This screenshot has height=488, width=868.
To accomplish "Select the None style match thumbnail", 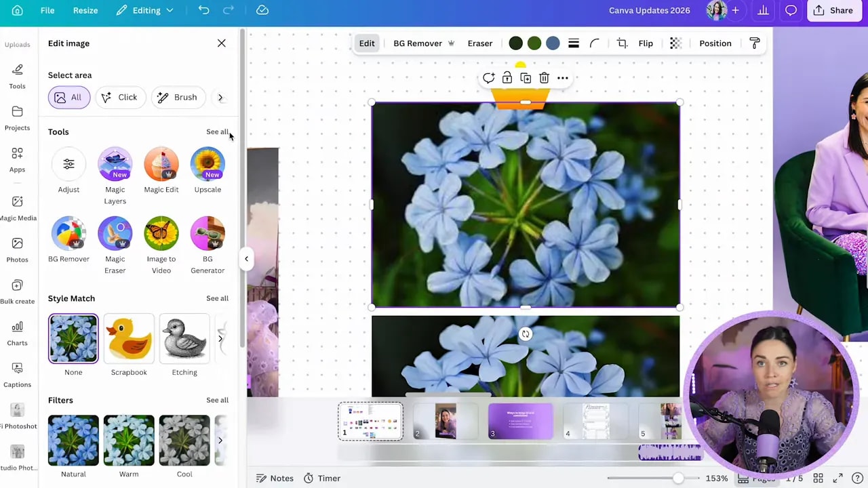I will tap(73, 338).
